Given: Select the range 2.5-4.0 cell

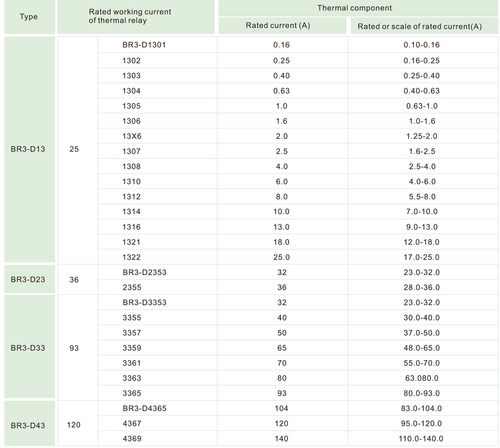Looking at the screenshot, I should [423, 166].
